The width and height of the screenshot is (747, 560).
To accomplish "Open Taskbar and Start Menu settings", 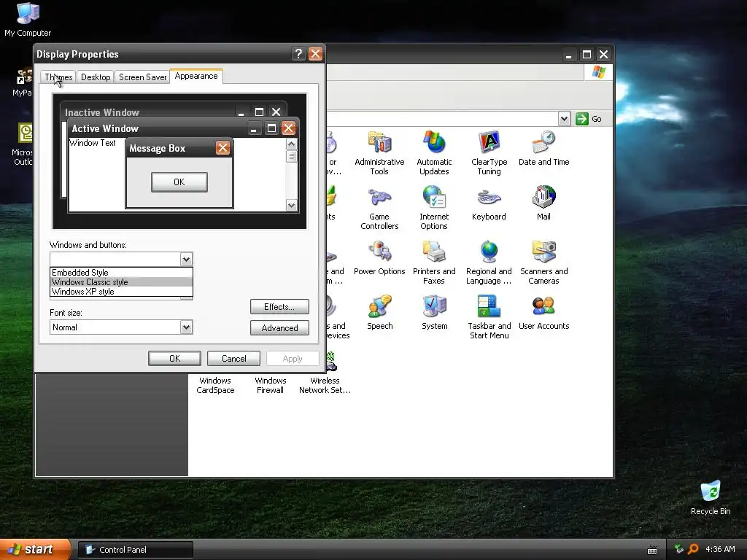I will [489, 317].
